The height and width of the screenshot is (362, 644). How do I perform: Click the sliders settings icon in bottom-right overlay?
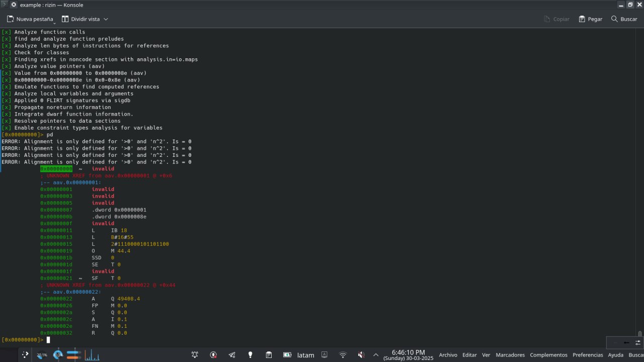[x=637, y=342]
